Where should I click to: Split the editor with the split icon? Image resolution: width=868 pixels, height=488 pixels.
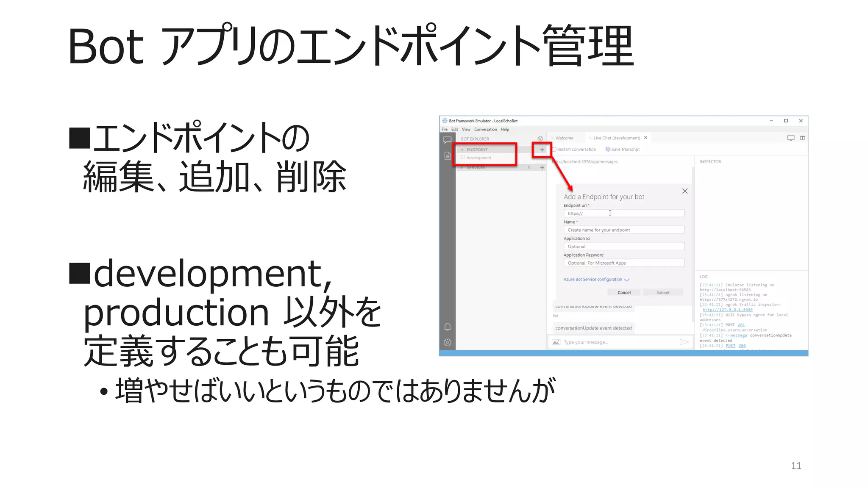[x=802, y=138]
